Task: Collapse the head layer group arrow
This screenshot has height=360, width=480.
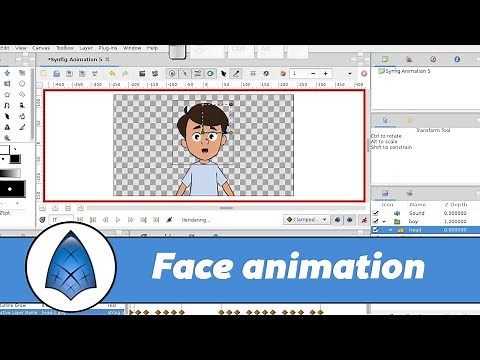Action: tap(391, 230)
